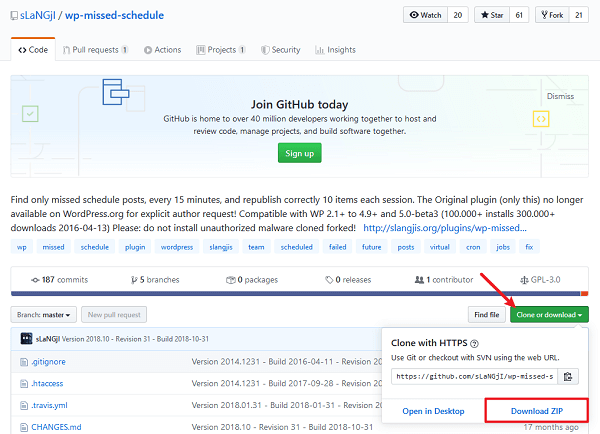View the 0 packages link
The image size is (600, 434).
[252, 280]
